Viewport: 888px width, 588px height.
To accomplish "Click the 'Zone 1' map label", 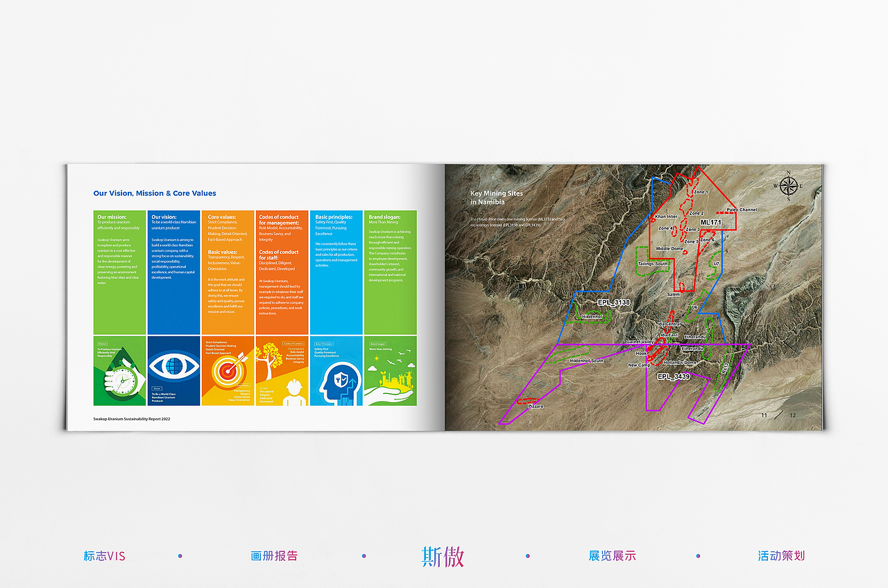I will 701,191.
